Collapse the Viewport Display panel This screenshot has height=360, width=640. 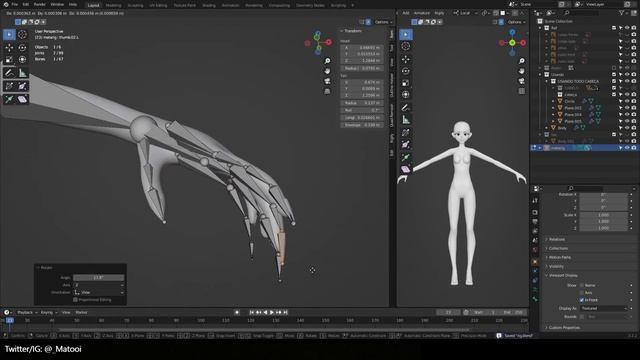(562, 276)
